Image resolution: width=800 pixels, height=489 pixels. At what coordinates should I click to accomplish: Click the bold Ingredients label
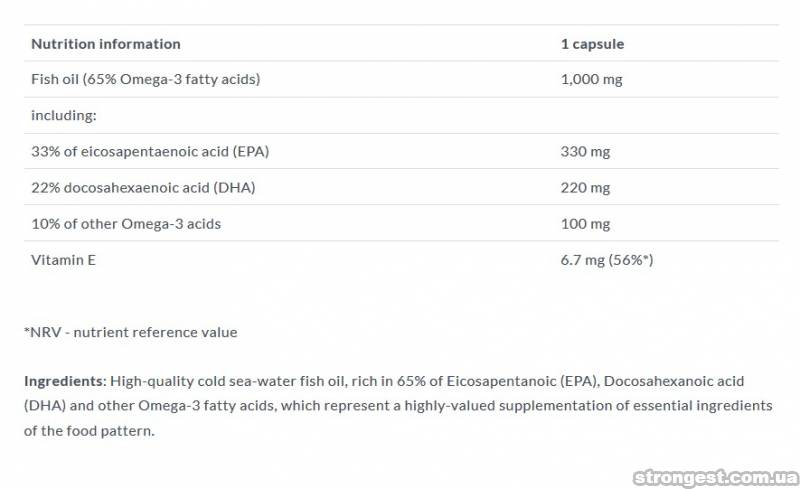pyautogui.click(x=64, y=382)
